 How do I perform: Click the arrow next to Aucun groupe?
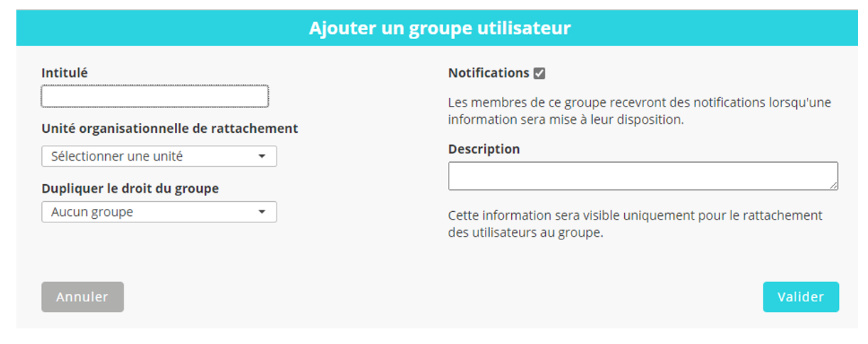tap(262, 212)
